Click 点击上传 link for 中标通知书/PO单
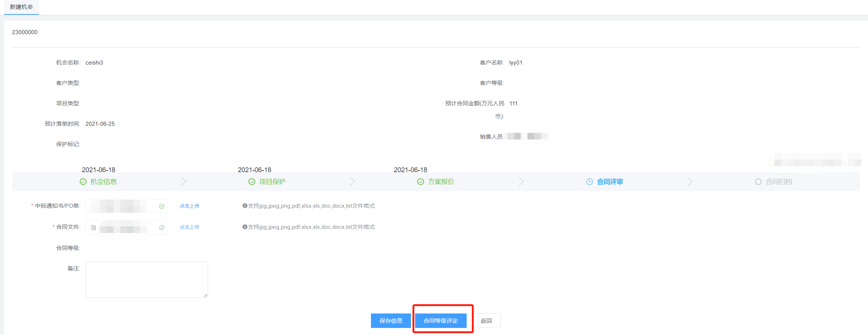 190,206
